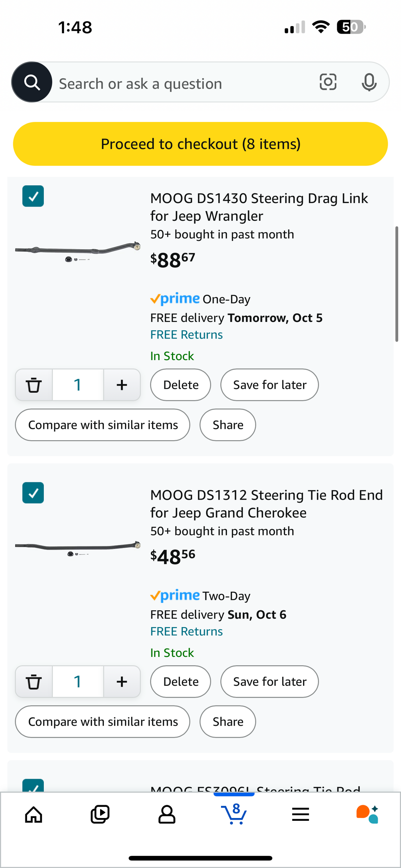401x868 pixels.
Task: Toggle the partially visible third item checkbox
Action: click(33, 786)
